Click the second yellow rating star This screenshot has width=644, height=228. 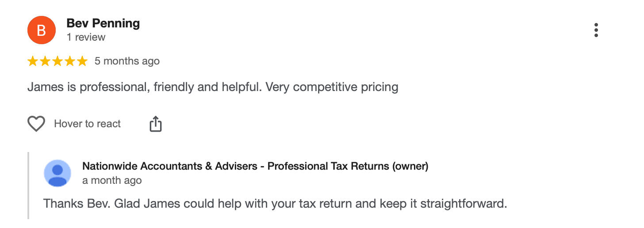[45, 61]
